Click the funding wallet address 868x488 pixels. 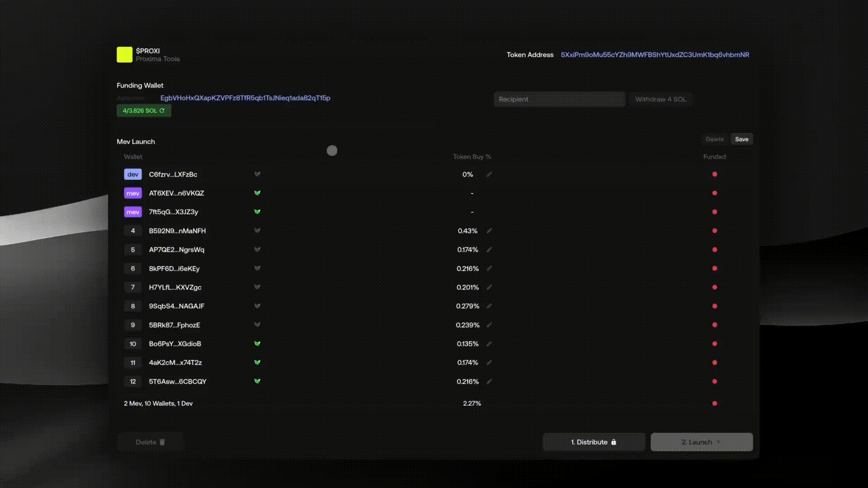(x=245, y=98)
